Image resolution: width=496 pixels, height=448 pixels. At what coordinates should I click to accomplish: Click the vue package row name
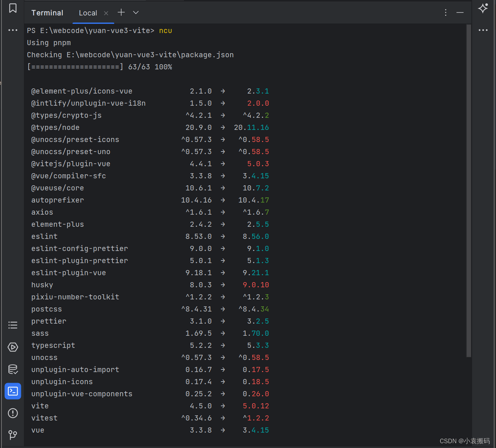tap(38, 430)
